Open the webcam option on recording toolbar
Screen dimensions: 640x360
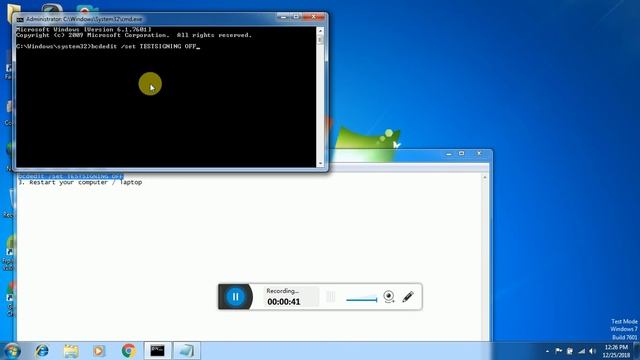(389, 296)
